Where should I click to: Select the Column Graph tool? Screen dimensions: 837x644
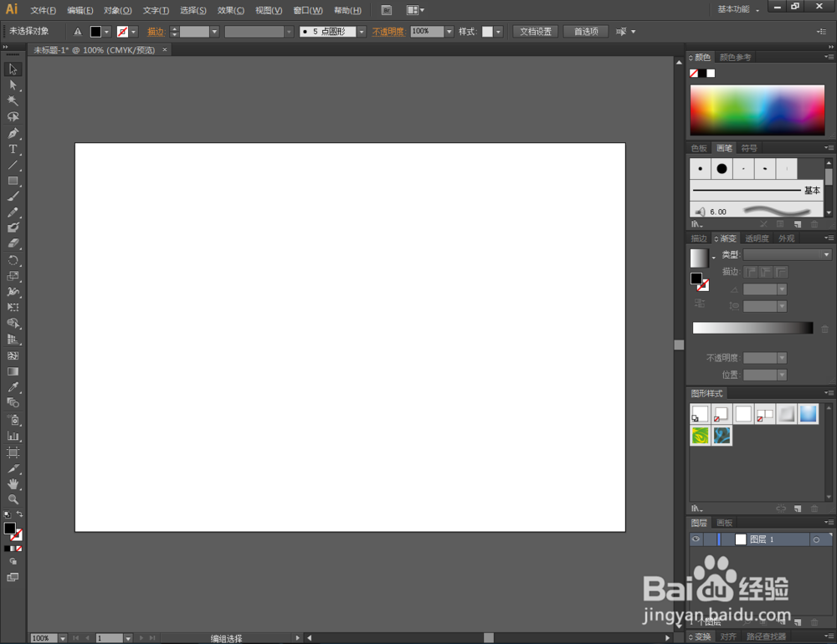[13, 437]
